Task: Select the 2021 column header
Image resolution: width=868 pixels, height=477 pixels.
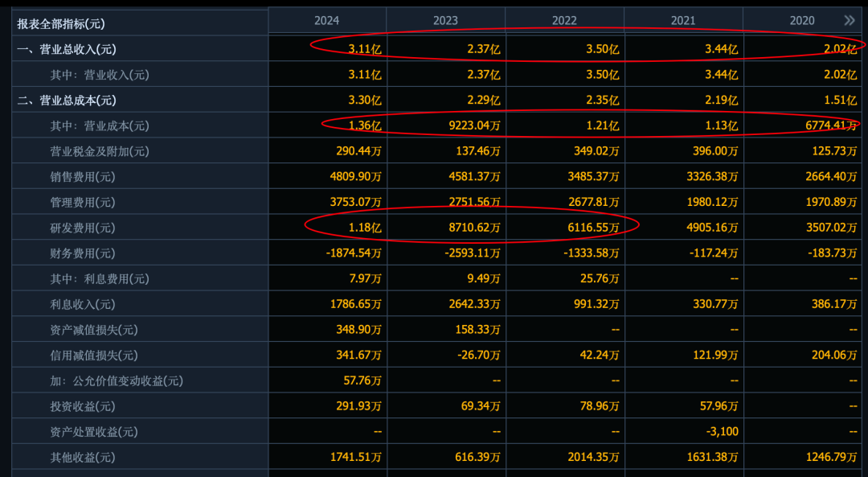Action: 683,20
